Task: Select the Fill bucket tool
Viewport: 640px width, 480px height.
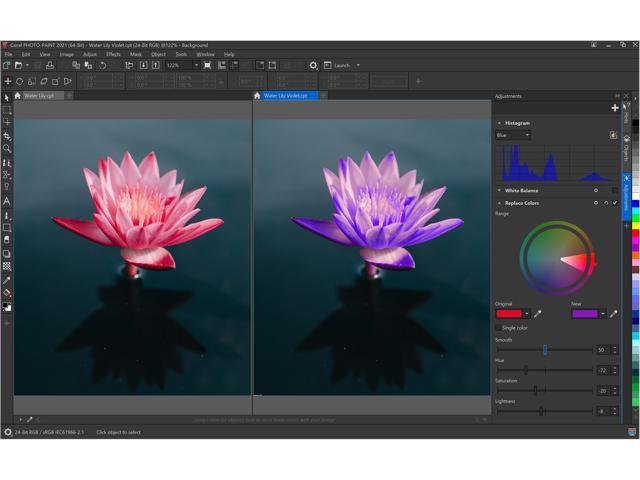Action: click(x=7, y=293)
